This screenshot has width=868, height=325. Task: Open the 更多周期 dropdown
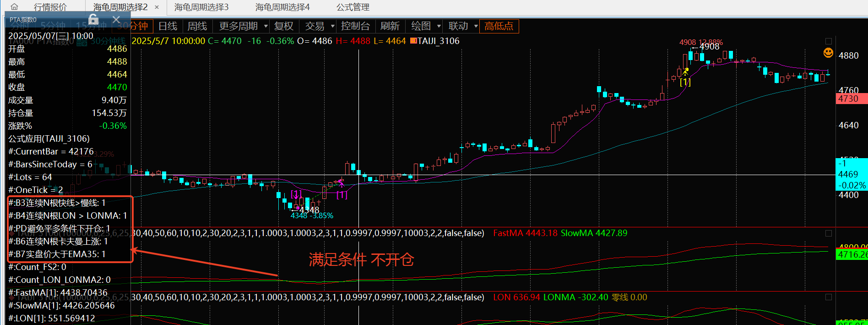click(x=243, y=26)
